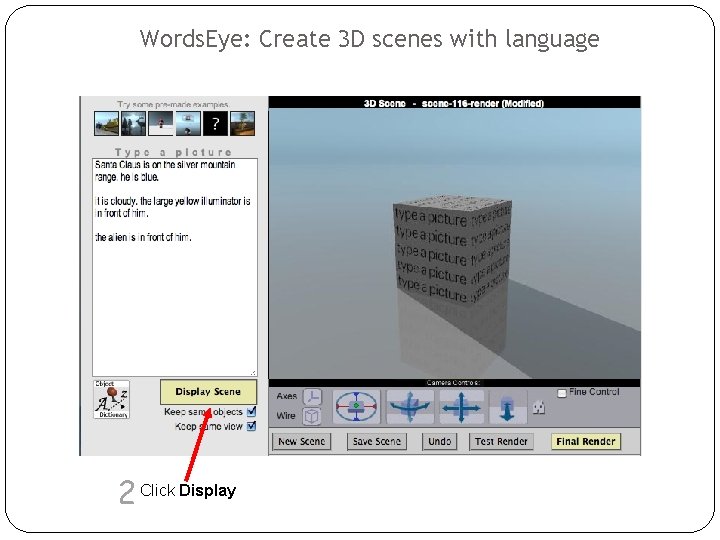
Task: Open the third pre-made example thumbnail
Action: point(161,124)
